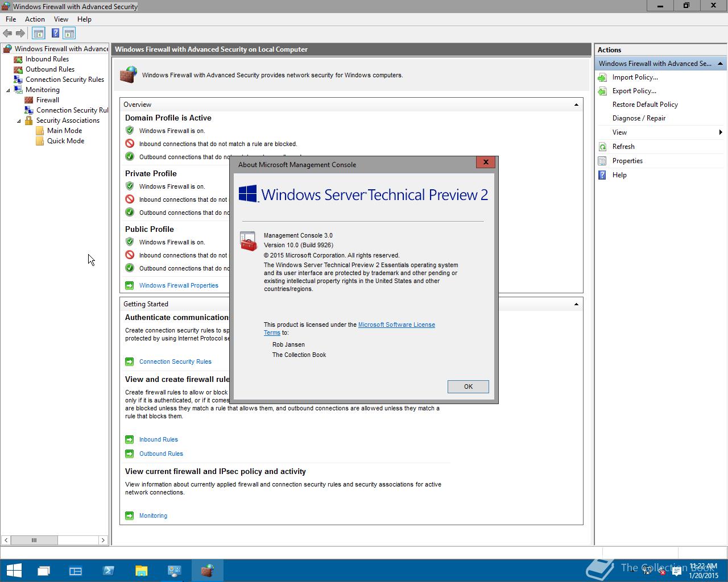Toggle Show/Hide Action Pane toolbar icon
The height and width of the screenshot is (582, 728).
pyautogui.click(x=69, y=34)
